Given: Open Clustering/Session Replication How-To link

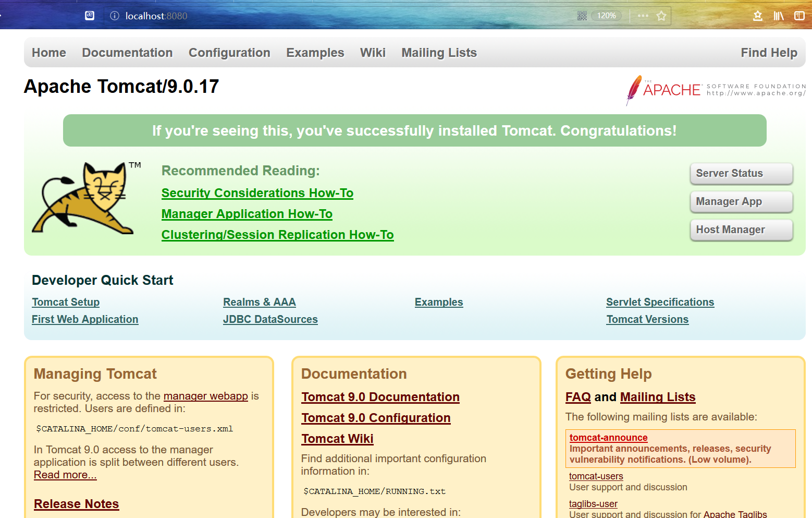Looking at the screenshot, I should click(x=278, y=235).
